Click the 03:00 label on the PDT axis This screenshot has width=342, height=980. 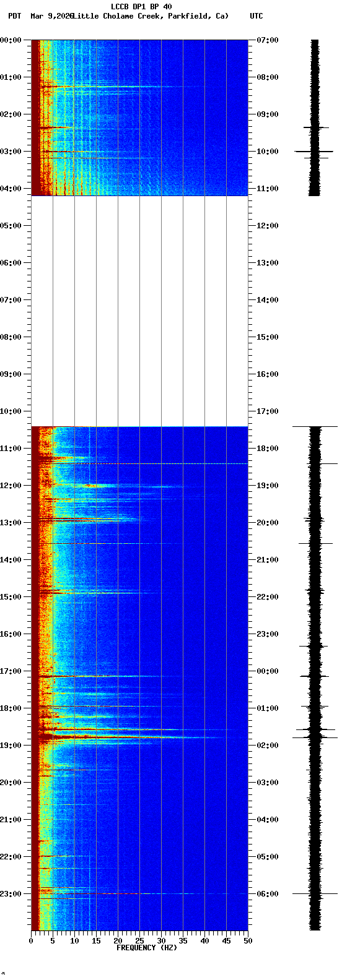[x=10, y=151]
